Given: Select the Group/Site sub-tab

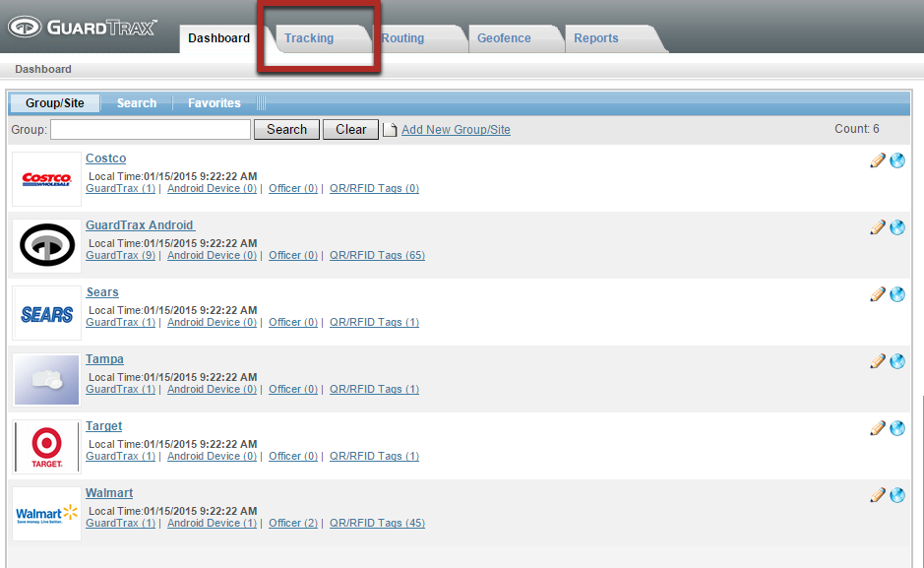Looking at the screenshot, I should click(x=55, y=103).
